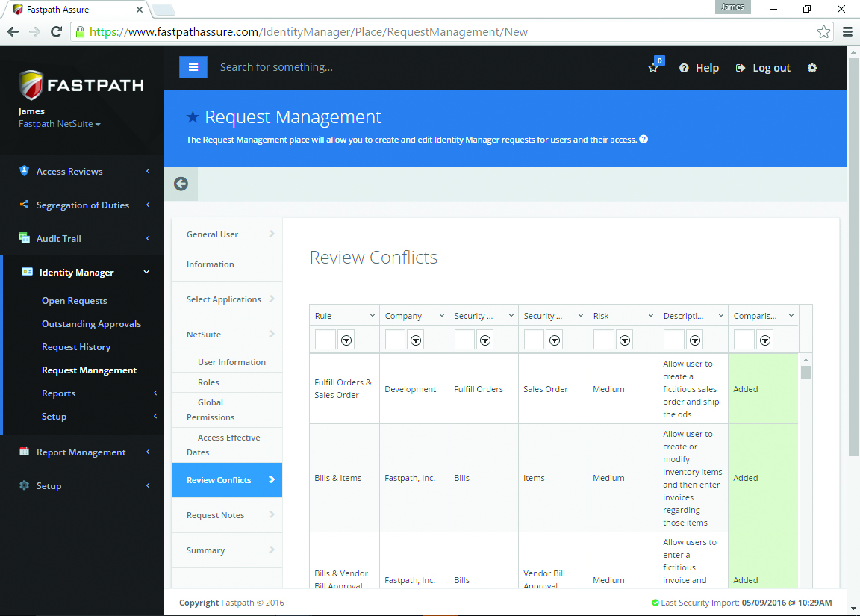Screen dimensions: 860x616
Task: Open the filter icon for Description column
Action: (x=695, y=340)
